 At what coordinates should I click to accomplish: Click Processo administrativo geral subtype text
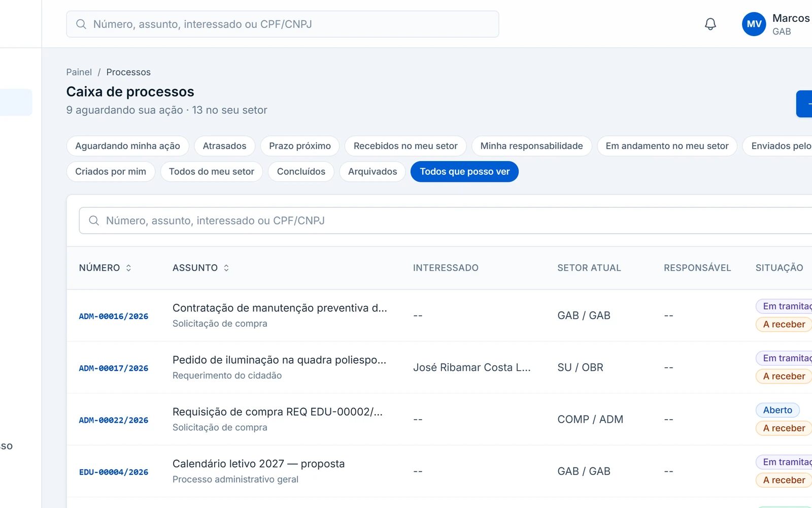pyautogui.click(x=235, y=479)
